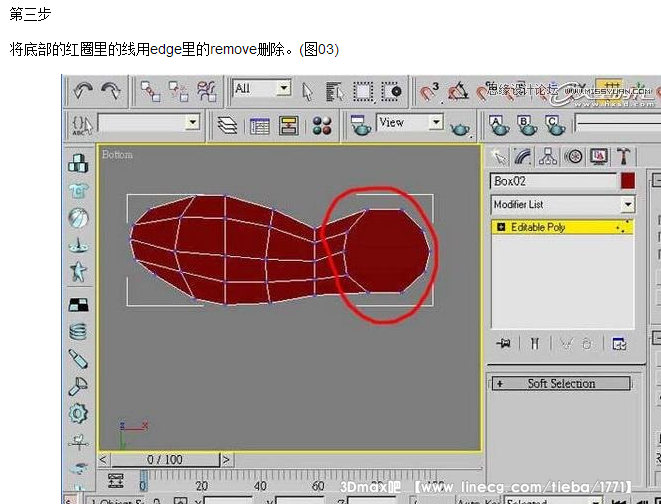Switch to the Motion panel tab

573,157
